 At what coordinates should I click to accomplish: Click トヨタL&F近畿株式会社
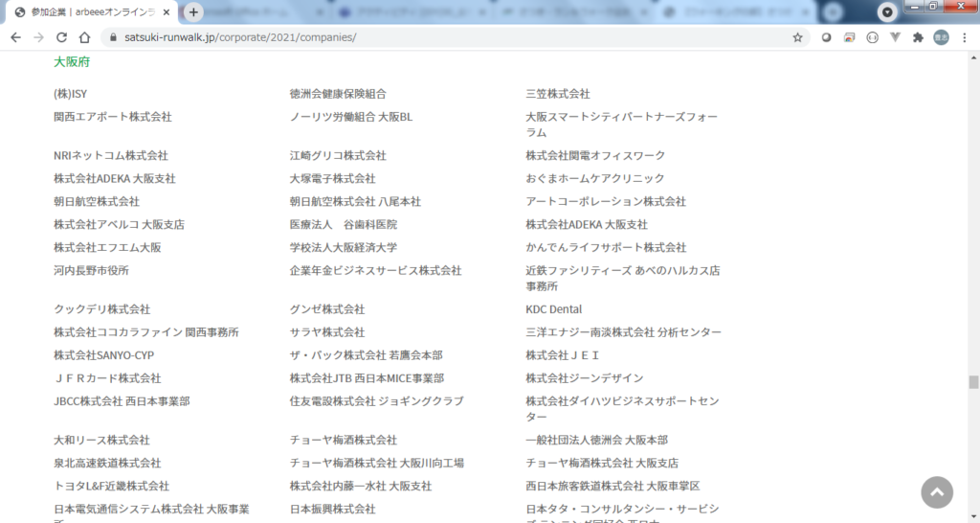pos(111,486)
